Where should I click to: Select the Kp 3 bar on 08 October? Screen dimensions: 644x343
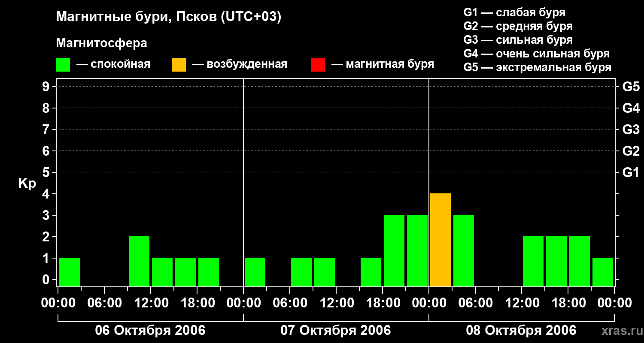[x=464, y=250]
